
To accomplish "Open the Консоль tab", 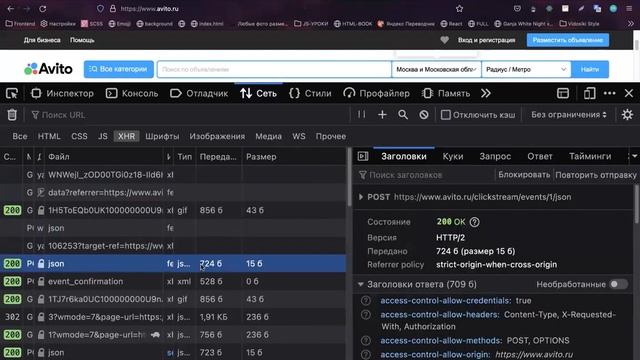I will (132, 93).
